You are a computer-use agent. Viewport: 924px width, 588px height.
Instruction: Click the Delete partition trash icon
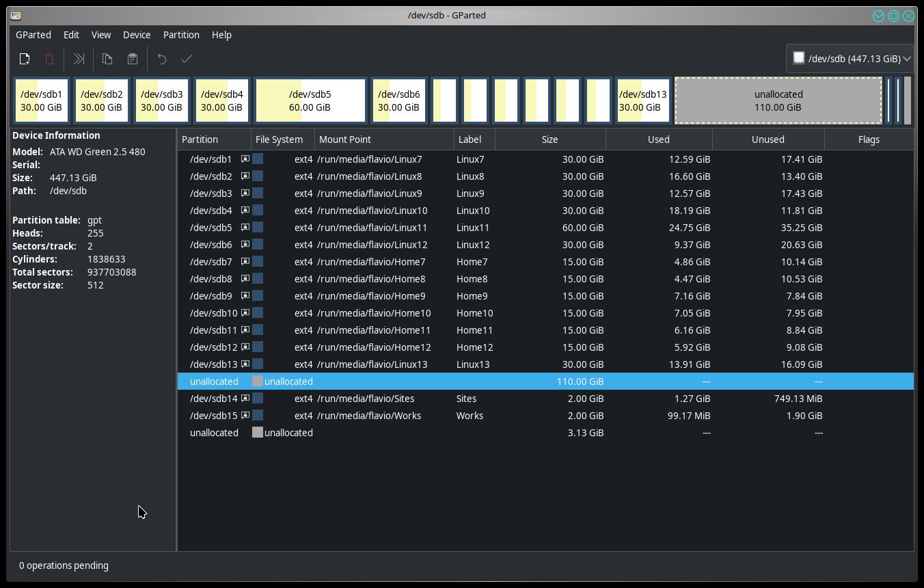coord(49,59)
